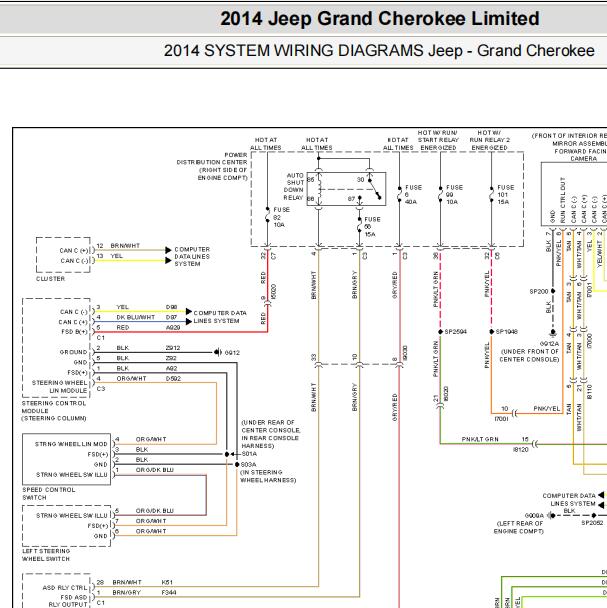Screen dimensions: 607x608
Task: Click "HOT W/ RUN/START RELAY ENERGIZED" header
Action: (x=438, y=140)
